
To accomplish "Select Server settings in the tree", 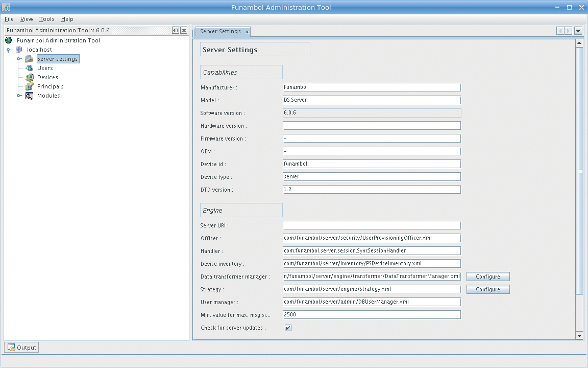I will [x=58, y=59].
